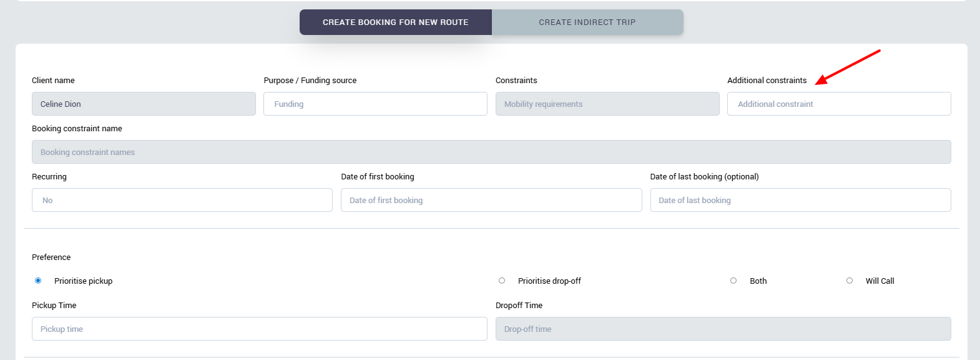Open the Create Indirect Trip tab
Screen dimensions: 980x360
(587, 22)
